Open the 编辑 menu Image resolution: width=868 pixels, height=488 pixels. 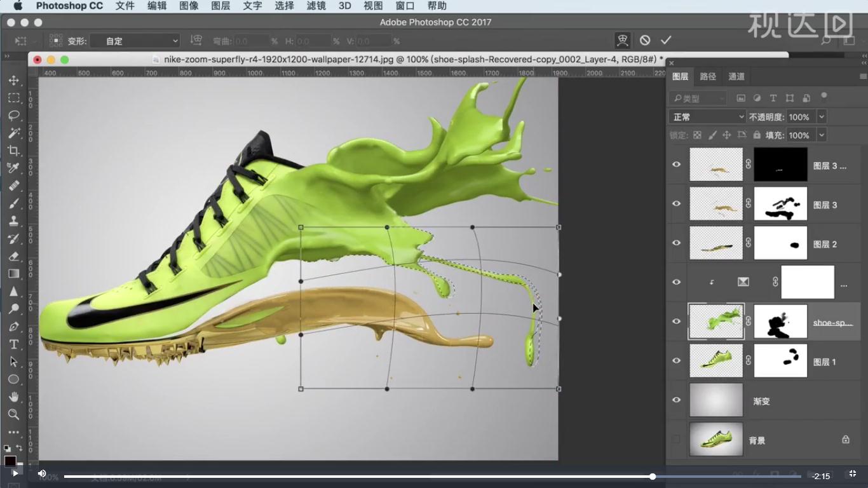pyautogui.click(x=157, y=6)
